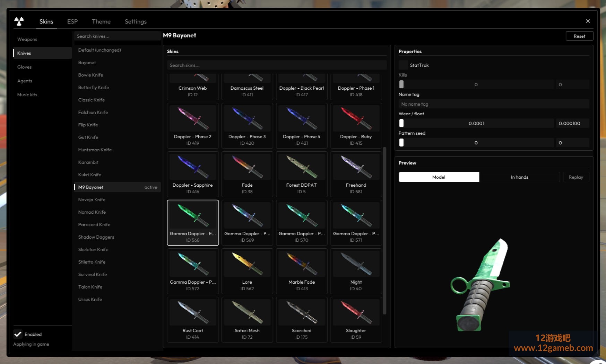Toggle the Enabled checkbox

tap(18, 334)
